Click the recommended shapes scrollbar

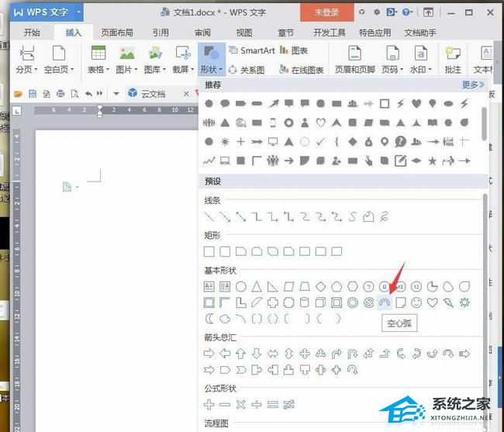[484, 124]
